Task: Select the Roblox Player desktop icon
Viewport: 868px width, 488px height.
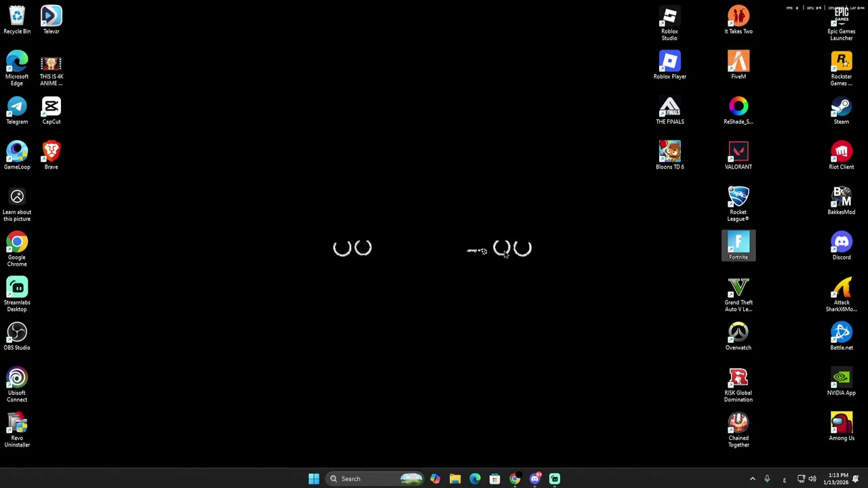Action: click(669, 65)
